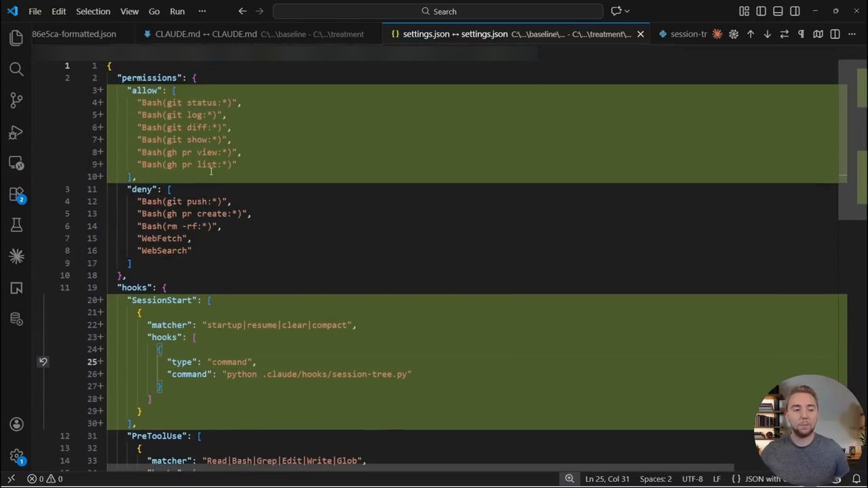Toggle the Secondary Side Bar layout
868x488 pixels.
(795, 11)
